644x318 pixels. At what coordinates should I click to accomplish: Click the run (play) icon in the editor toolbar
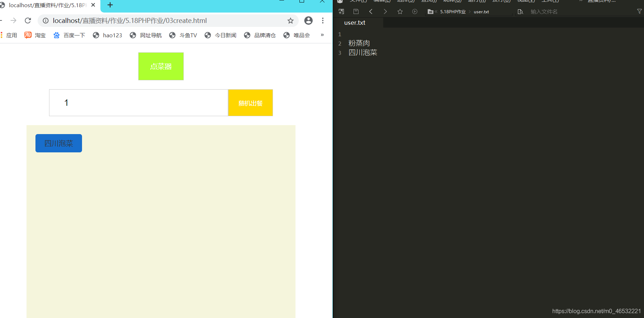click(415, 11)
